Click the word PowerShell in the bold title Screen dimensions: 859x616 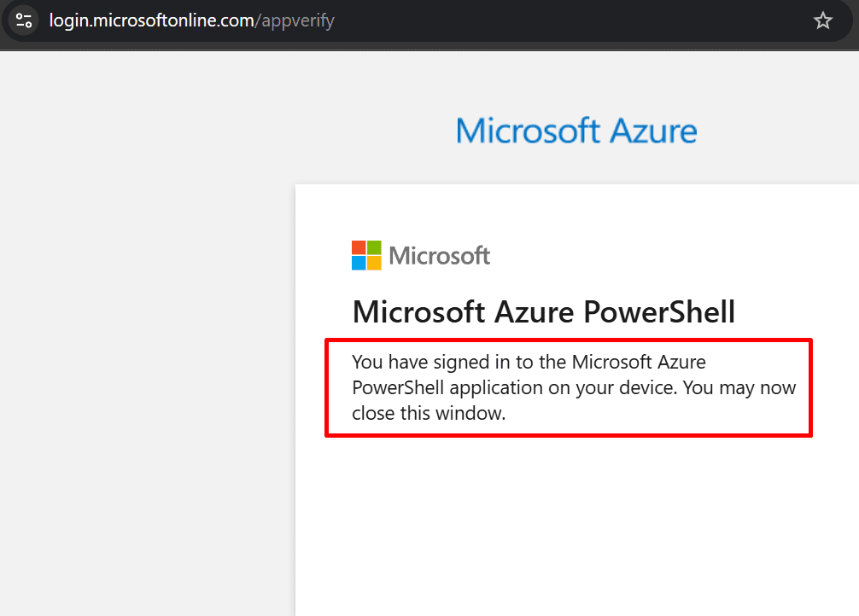(659, 312)
